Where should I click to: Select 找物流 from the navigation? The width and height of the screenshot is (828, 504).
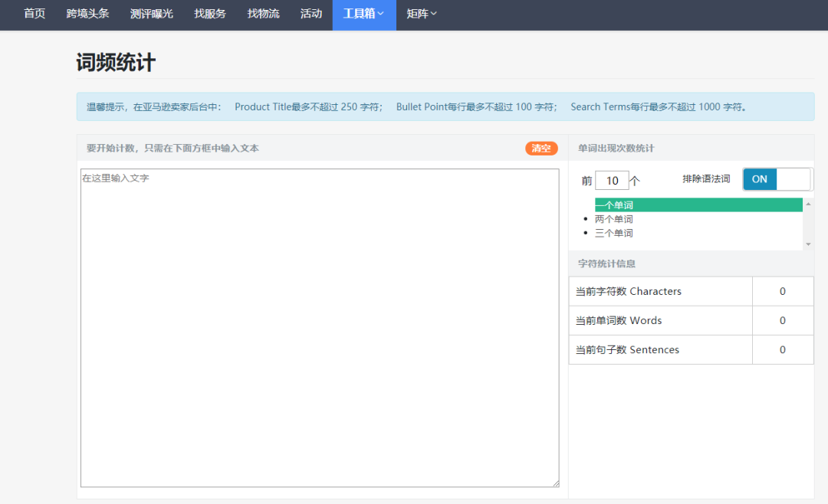pos(263,12)
